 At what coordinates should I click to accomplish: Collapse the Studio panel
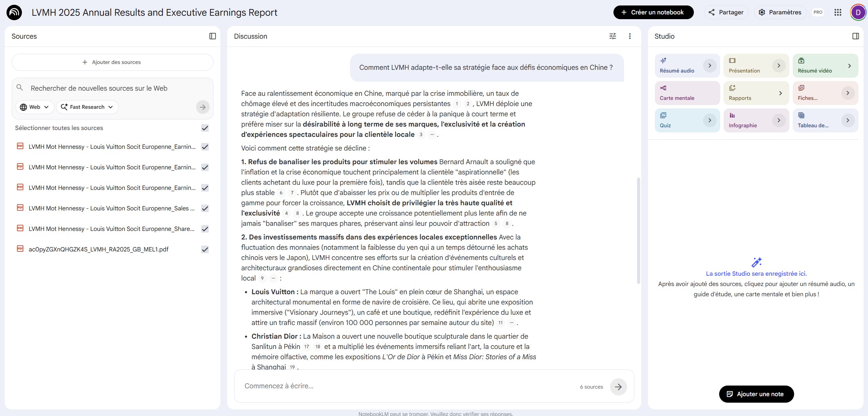point(855,36)
